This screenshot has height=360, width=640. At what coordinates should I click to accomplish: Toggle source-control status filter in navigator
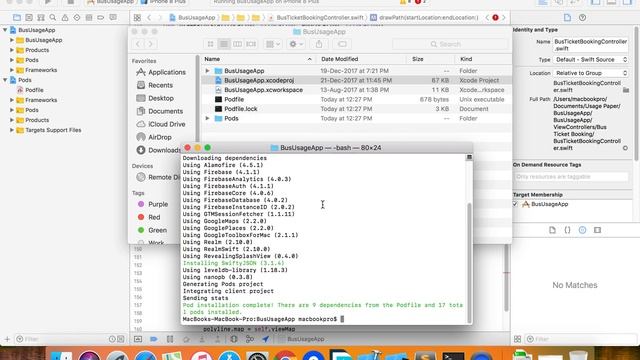click(x=121, y=339)
